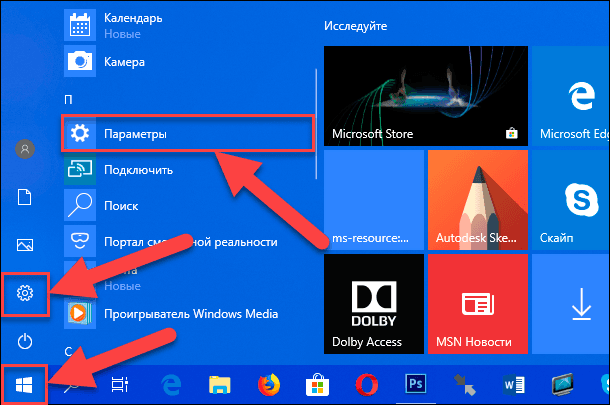
Task: Launch Проигрыватель Windows Media
Action: pos(189,314)
